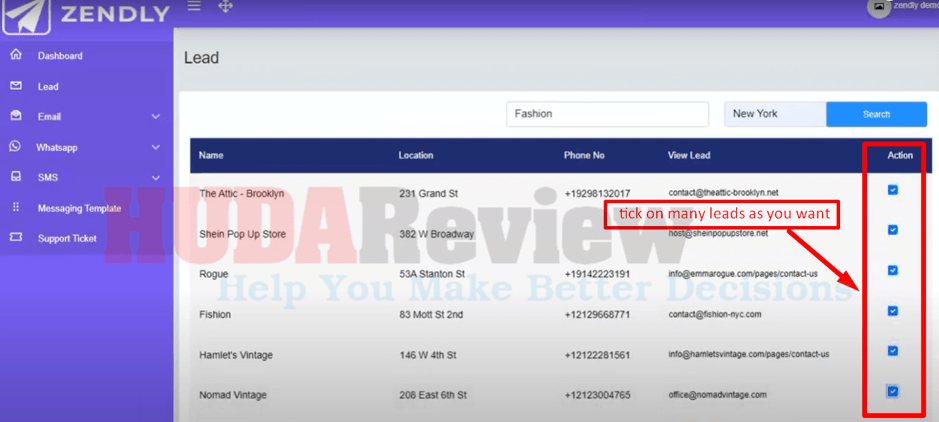Click the 53A Stanton St location cell
Screen dimensions: 939x422
pyautogui.click(x=432, y=274)
